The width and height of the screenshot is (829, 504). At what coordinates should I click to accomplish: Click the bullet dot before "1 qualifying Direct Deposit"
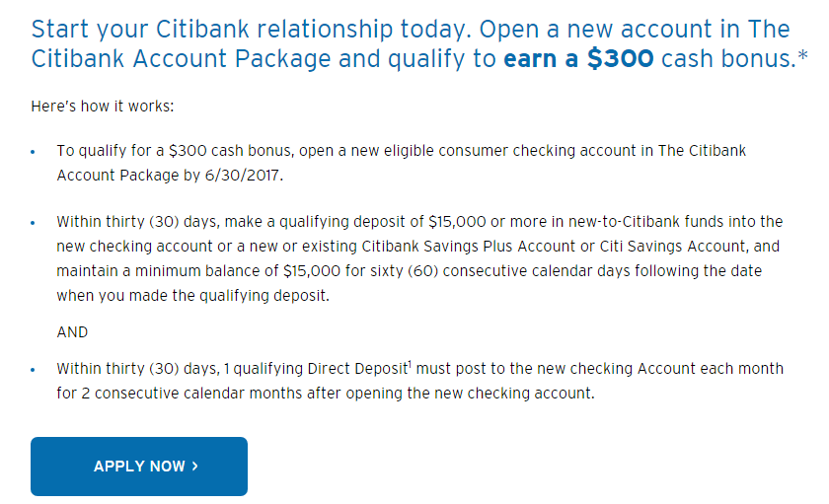pyautogui.click(x=33, y=370)
